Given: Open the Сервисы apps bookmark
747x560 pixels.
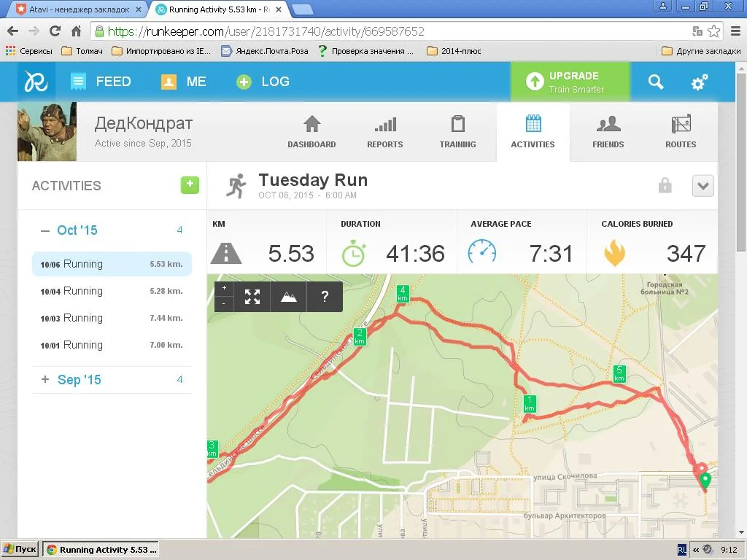Looking at the screenshot, I should pyautogui.click(x=29, y=51).
